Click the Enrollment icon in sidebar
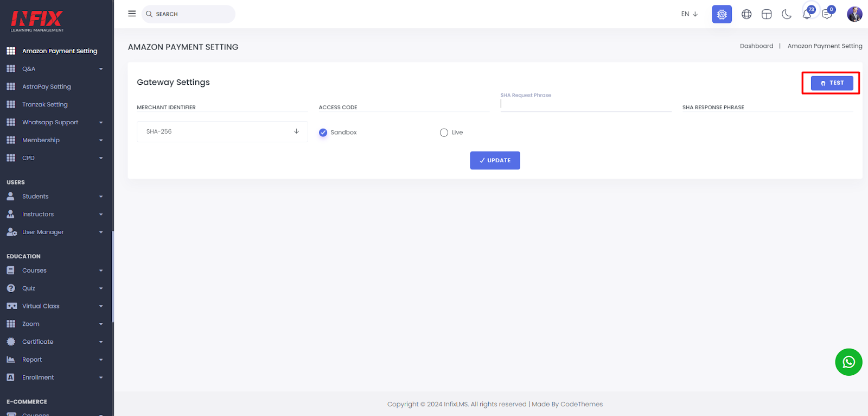The width and height of the screenshot is (868, 416). (10, 377)
